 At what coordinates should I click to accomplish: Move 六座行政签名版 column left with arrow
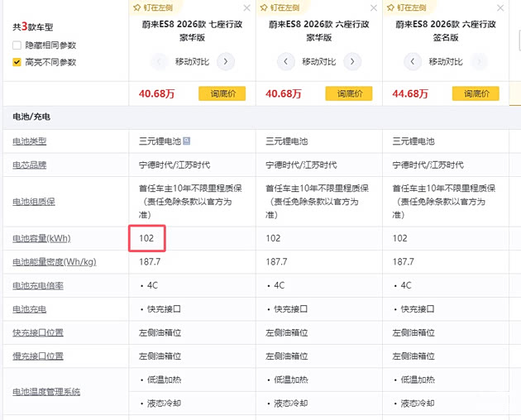tap(413, 61)
